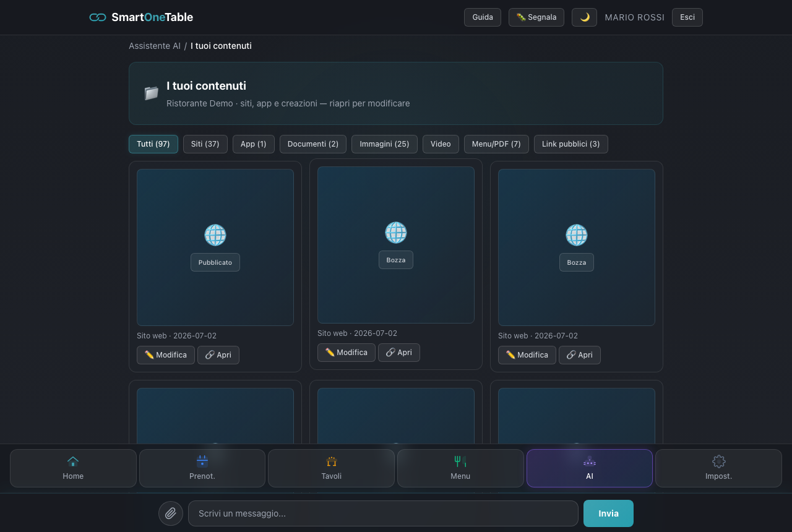Click the Bozza badge on the right card
792x532 pixels.
[x=577, y=262]
